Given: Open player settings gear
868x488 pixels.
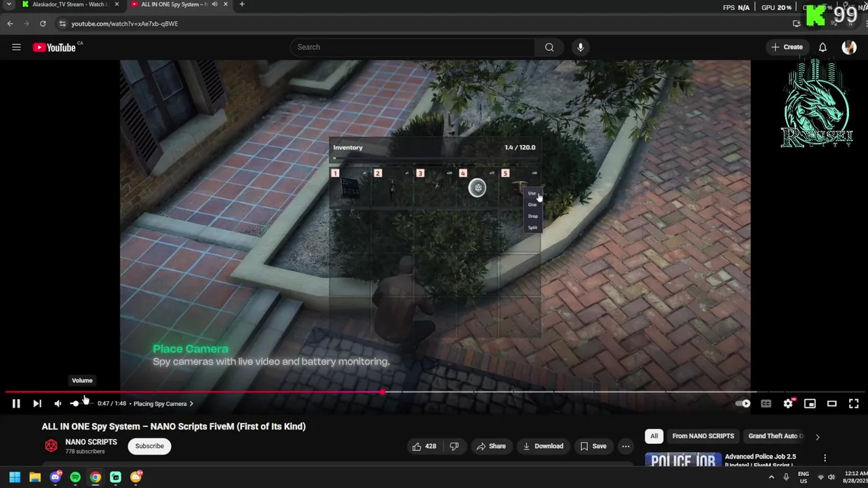Looking at the screenshot, I should (788, 403).
